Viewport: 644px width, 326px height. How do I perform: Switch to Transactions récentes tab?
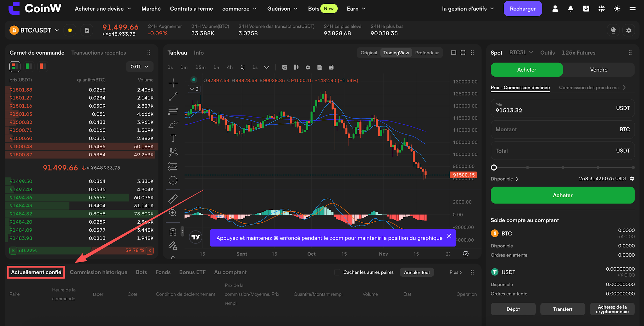tap(98, 53)
